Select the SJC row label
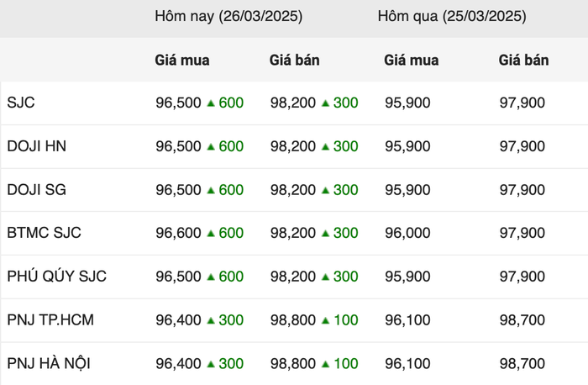The image size is (588, 385). tap(21, 103)
